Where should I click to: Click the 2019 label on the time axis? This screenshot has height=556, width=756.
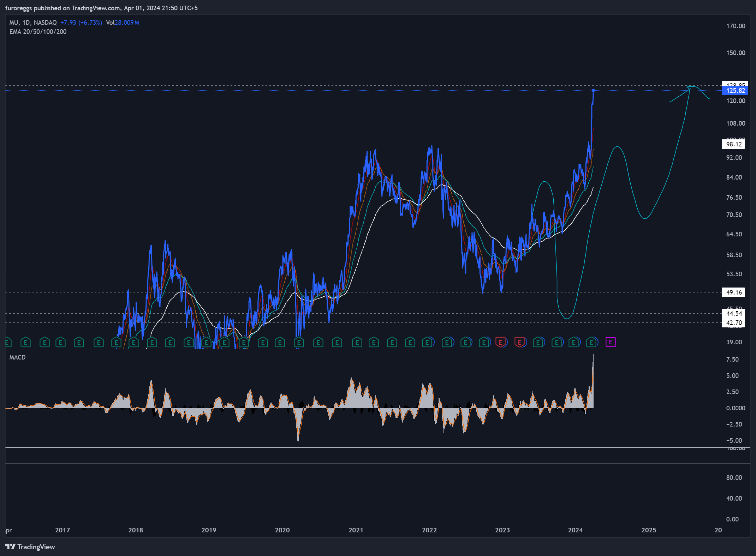(x=209, y=530)
